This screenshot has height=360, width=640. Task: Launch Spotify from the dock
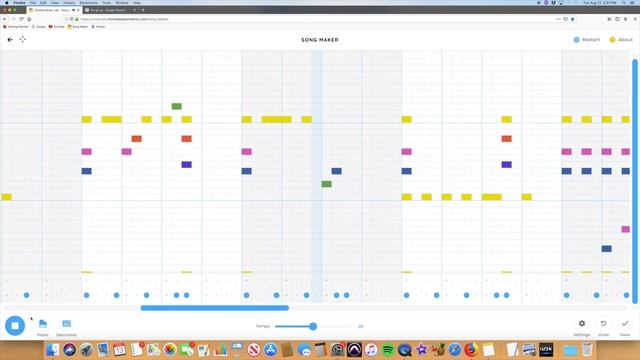[388, 350]
